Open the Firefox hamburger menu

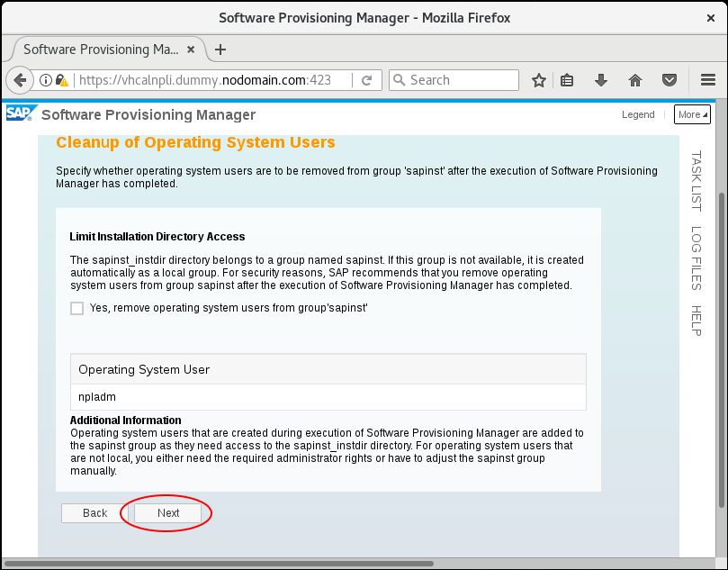click(x=708, y=80)
